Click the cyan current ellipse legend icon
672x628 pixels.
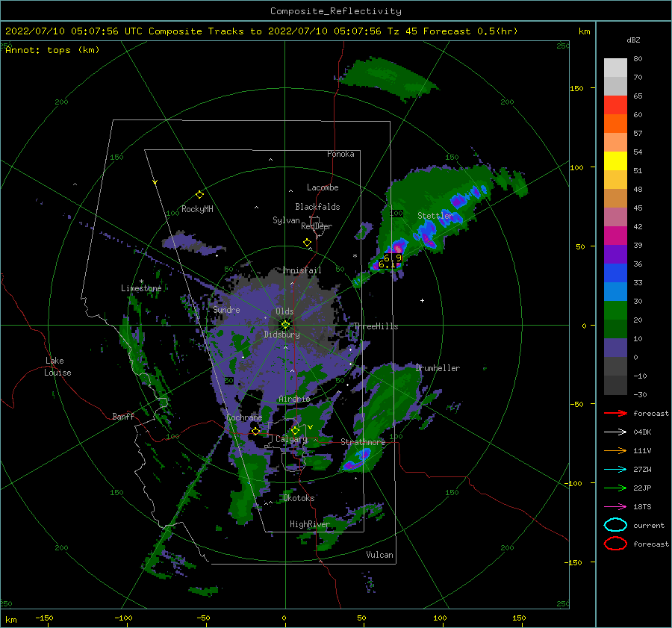pos(615,525)
